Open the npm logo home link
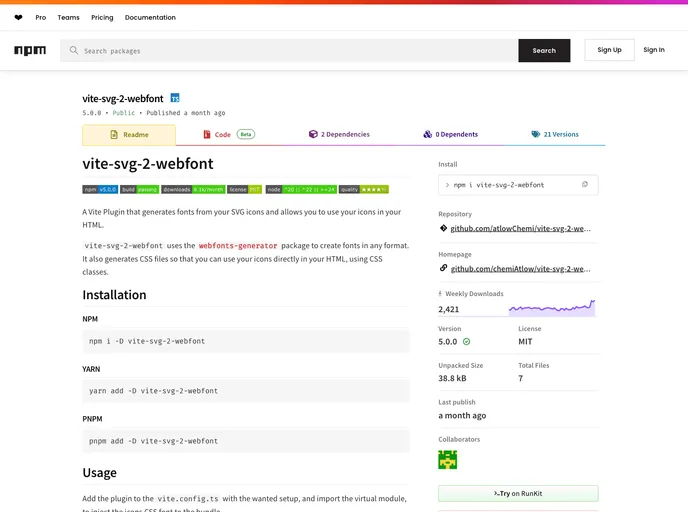Viewport: 688px width, 512px height. (x=30, y=50)
